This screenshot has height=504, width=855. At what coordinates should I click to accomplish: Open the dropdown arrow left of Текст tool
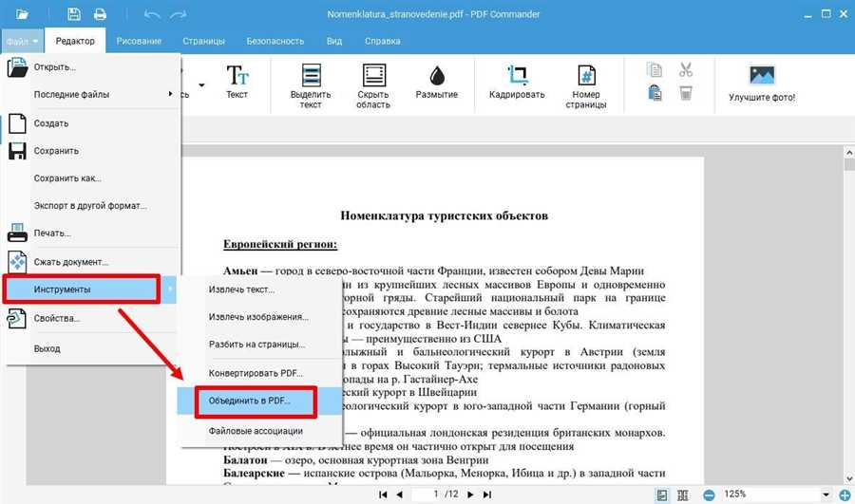(x=201, y=85)
